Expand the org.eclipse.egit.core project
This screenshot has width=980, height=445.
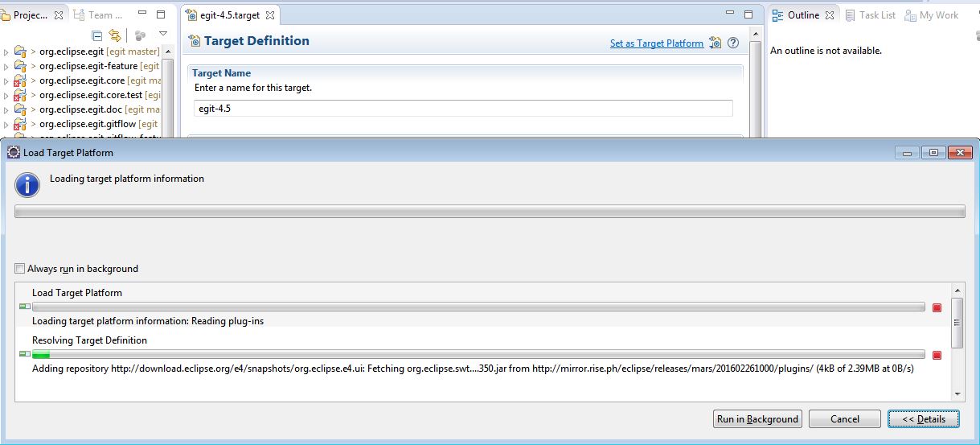[6, 80]
